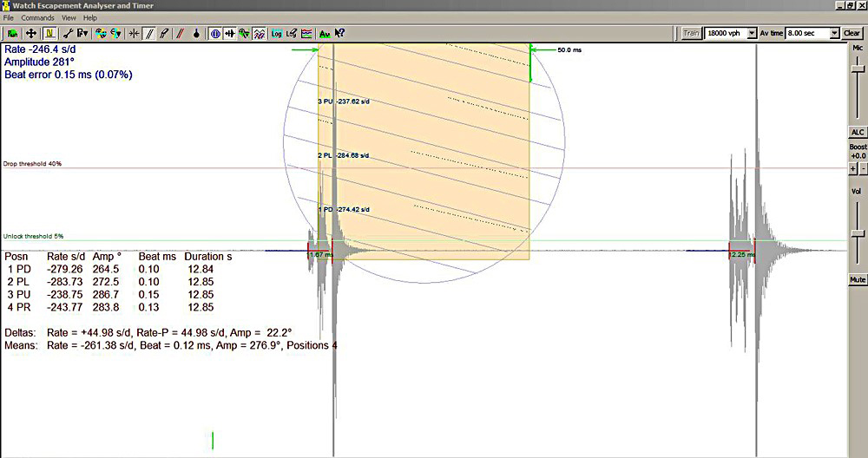Click the first colored globe filter icon
Image resolution: width=868 pixels, height=458 pixels.
pyautogui.click(x=101, y=34)
